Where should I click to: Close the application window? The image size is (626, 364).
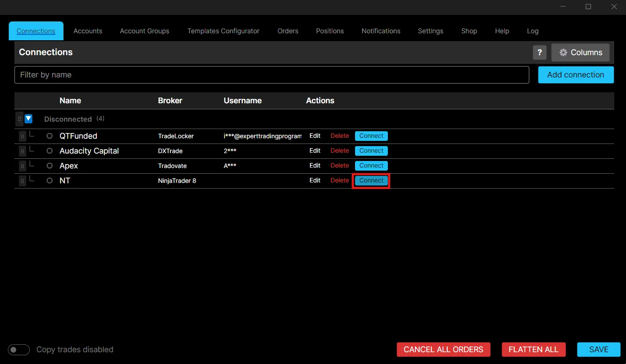click(615, 7)
